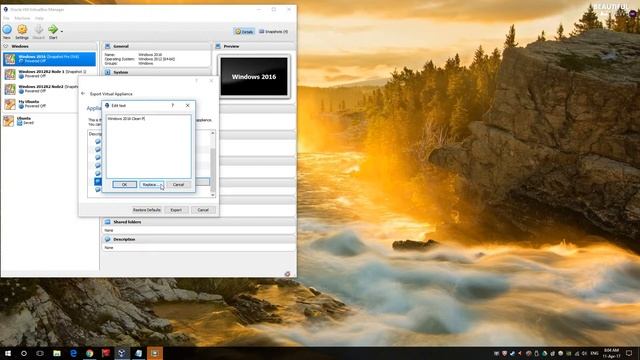Screen dimensions: 640x360
Task: Open the Machine menu
Action: click(x=22, y=18)
